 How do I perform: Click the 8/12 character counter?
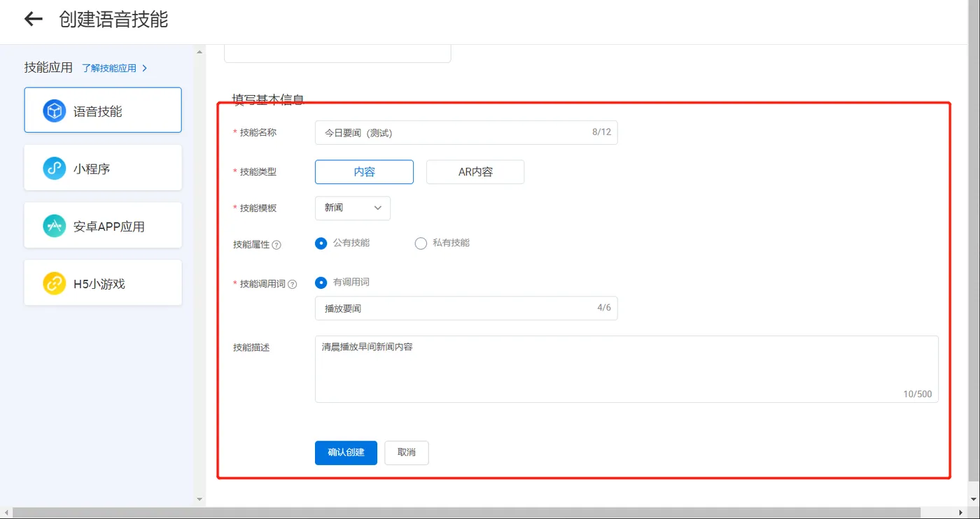click(x=601, y=131)
